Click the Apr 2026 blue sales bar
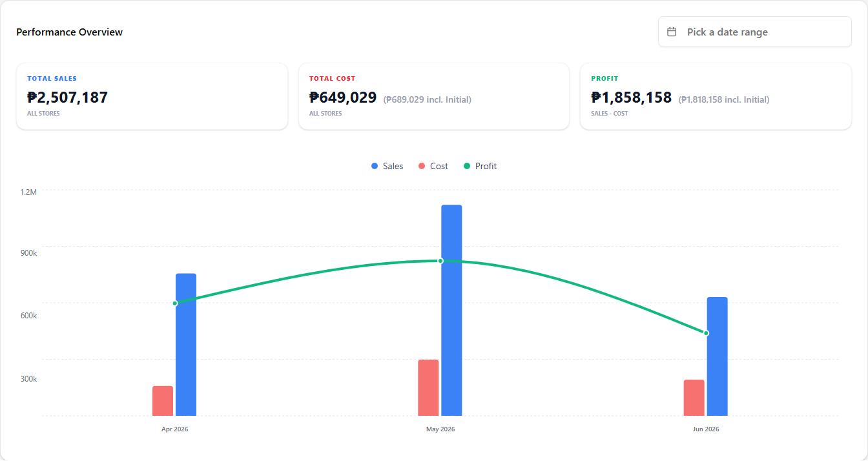868x461 pixels. (186, 344)
